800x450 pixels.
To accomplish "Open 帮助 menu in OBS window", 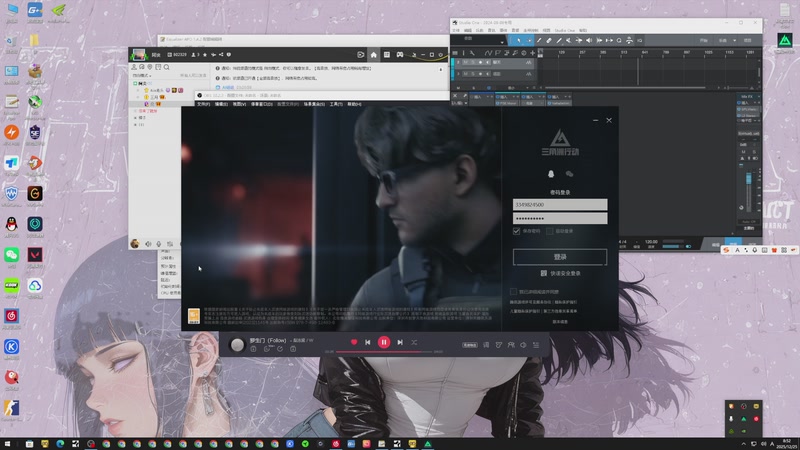I will coord(354,104).
